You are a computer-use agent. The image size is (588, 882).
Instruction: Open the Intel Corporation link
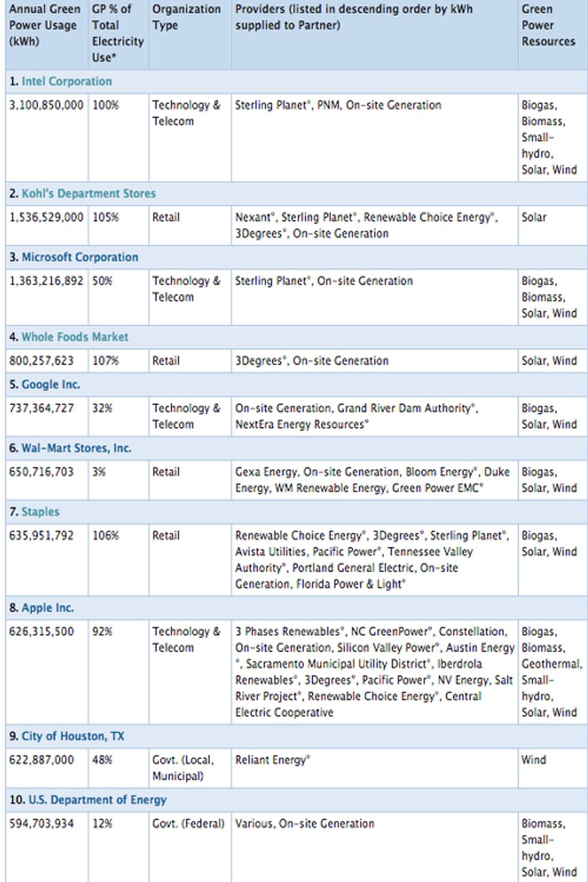67,82
